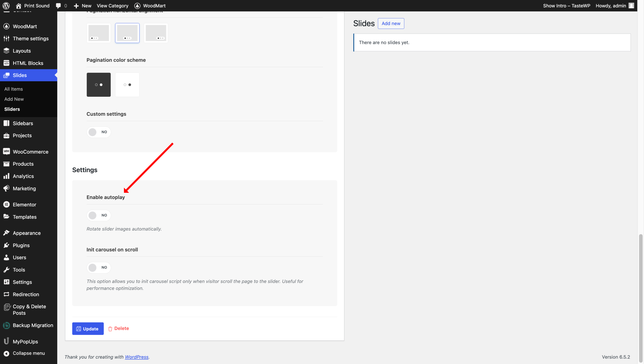Select left pagination alignment option
The width and height of the screenshot is (644, 364).
point(99,33)
